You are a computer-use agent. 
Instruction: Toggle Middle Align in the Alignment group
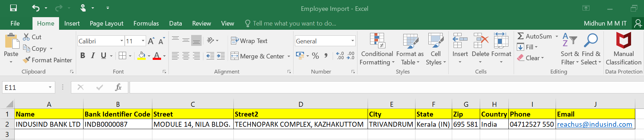(186, 41)
